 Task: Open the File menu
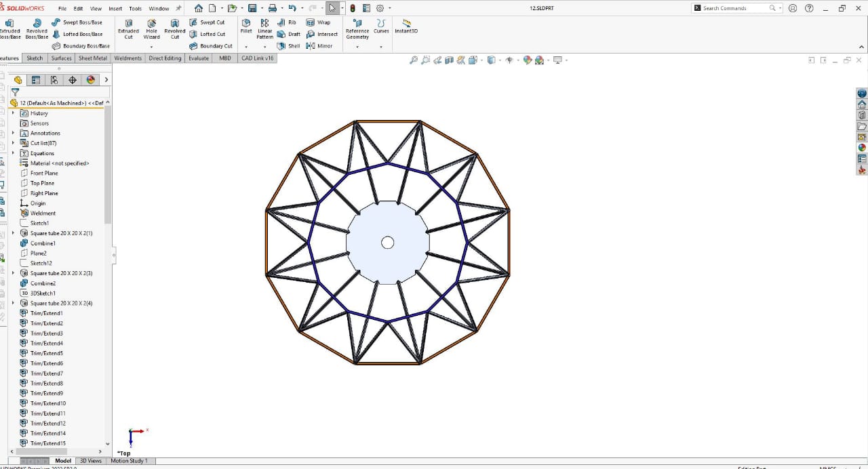62,9
